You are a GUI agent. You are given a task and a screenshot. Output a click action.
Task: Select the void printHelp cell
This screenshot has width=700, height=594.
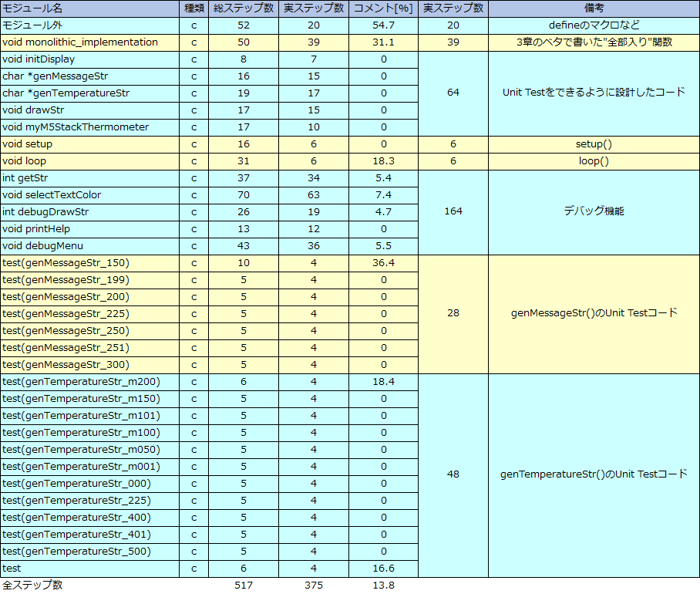point(89,229)
